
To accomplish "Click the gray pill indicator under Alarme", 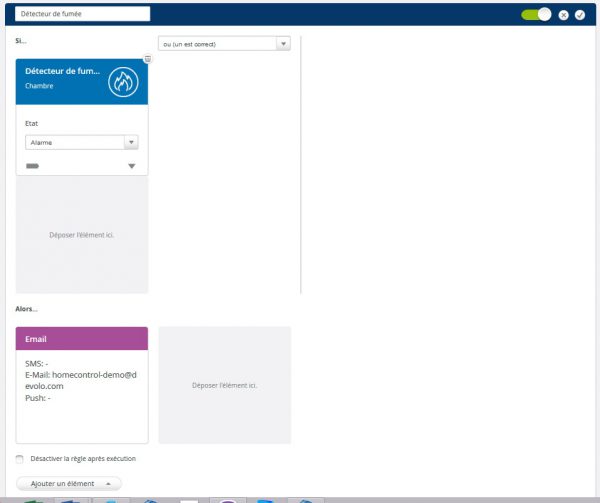I will pyautogui.click(x=32, y=166).
